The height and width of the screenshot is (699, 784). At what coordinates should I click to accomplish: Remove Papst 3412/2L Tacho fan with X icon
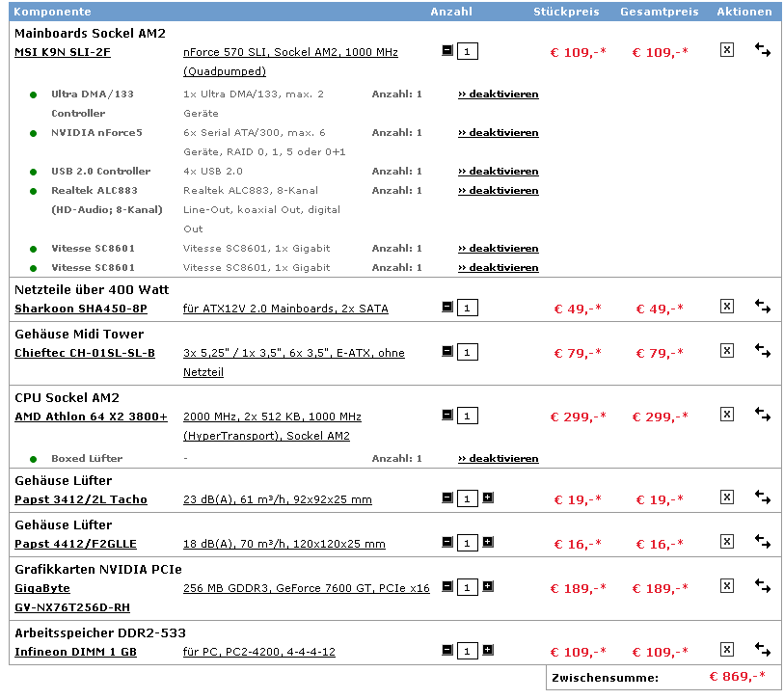[727, 497]
